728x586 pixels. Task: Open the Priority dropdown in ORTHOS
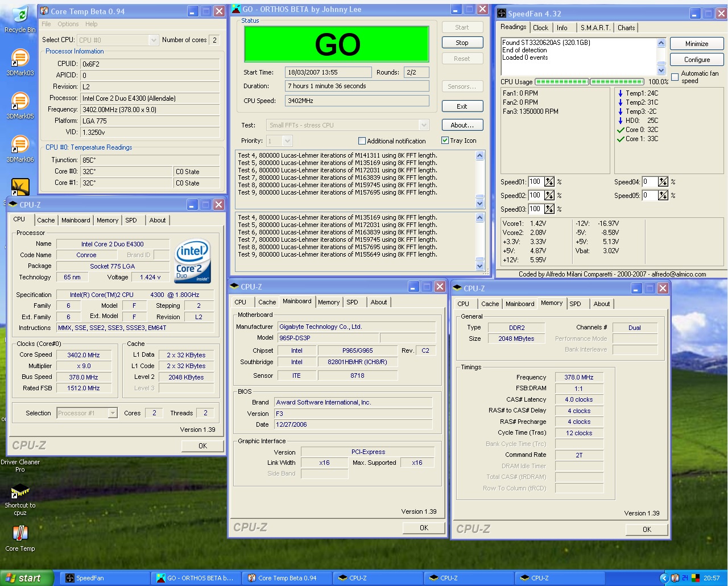click(287, 141)
